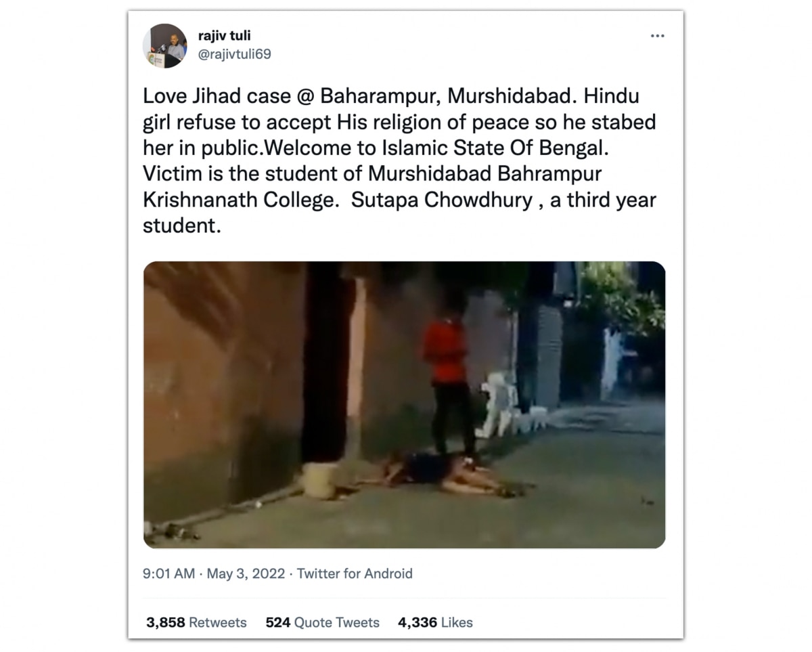Image resolution: width=812 pixels, height=652 pixels.
Task: Click the Quote Tweets label
Action: tap(336, 622)
